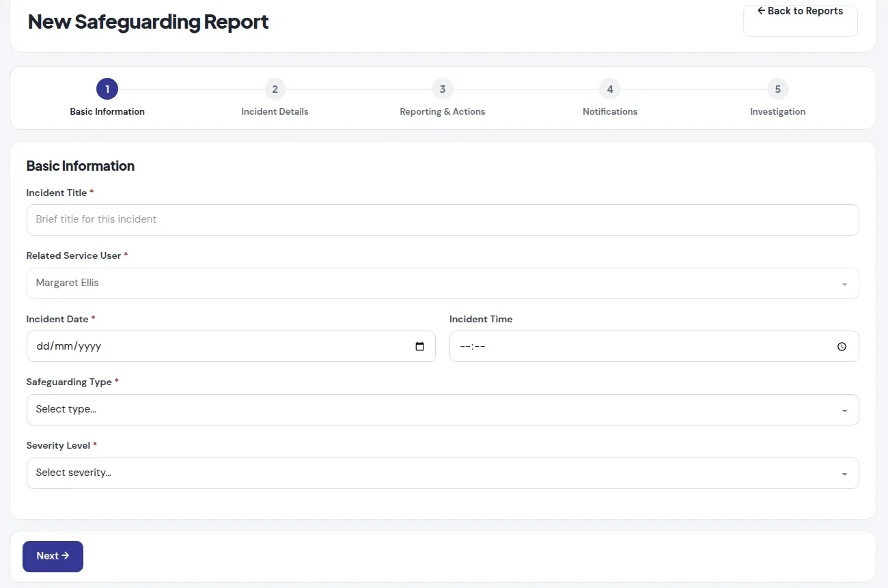Open the Safeguarding Type dropdown
This screenshot has width=888, height=588.
coord(443,410)
